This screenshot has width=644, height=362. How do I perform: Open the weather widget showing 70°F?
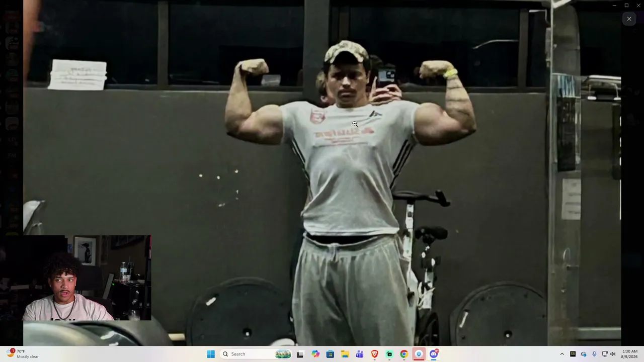[x=23, y=354]
